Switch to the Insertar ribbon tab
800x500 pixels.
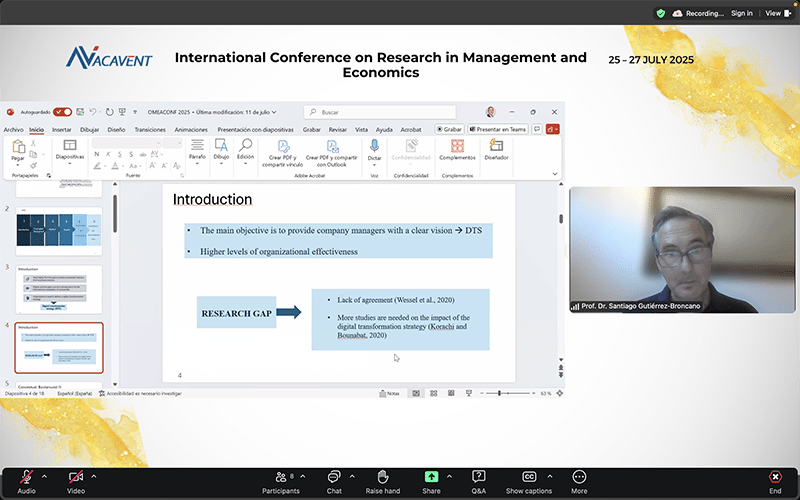click(61, 129)
